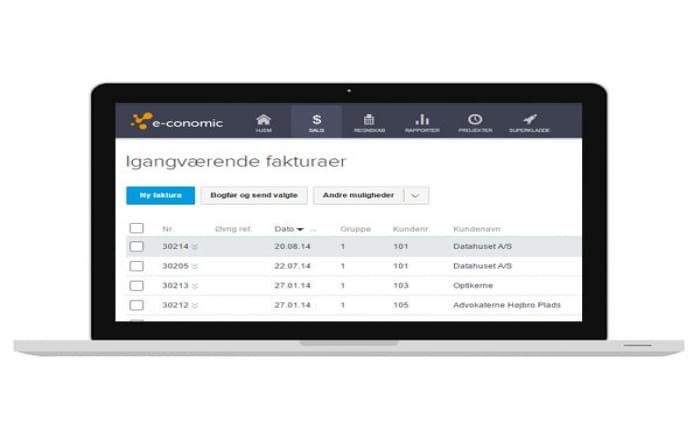Click date 27.01.14 in row 30213

[292, 286]
